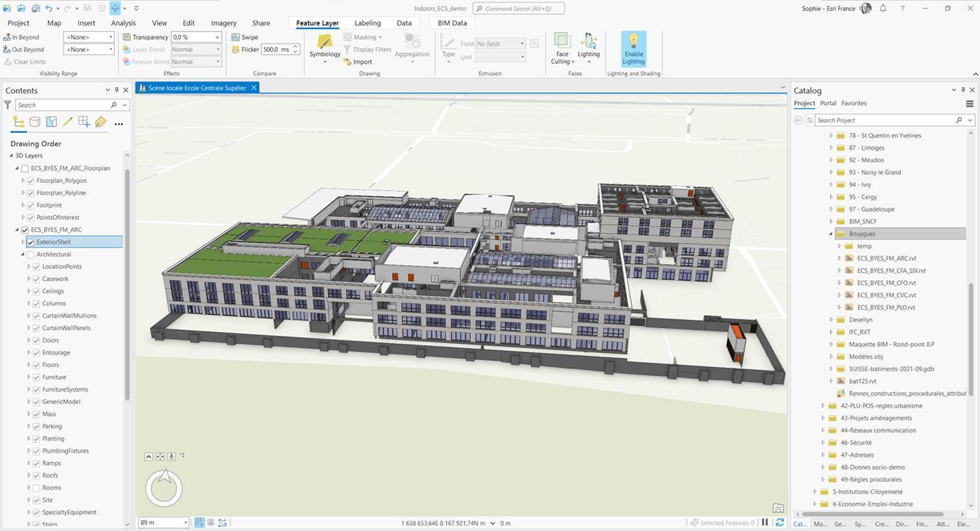
Task: Click the Flicker milliseconds stepper
Action: tap(296, 50)
